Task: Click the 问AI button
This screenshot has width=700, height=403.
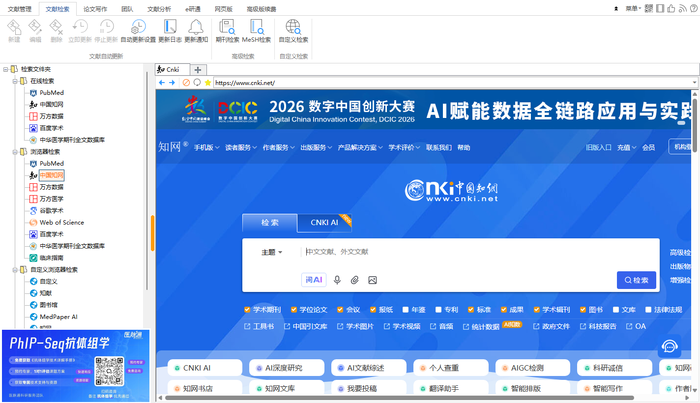Action: coord(314,280)
